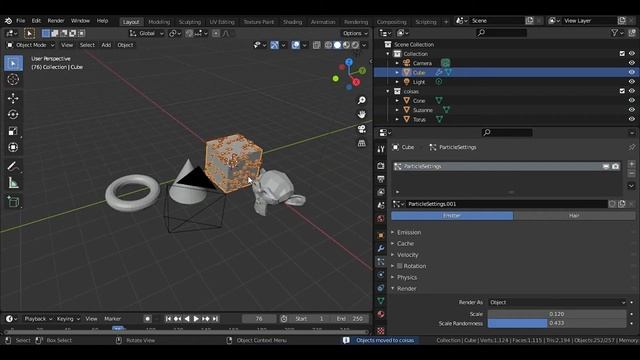Image resolution: width=640 pixels, height=360 pixels.
Task: Open the Object Mode dropdown
Action: [x=31, y=45]
